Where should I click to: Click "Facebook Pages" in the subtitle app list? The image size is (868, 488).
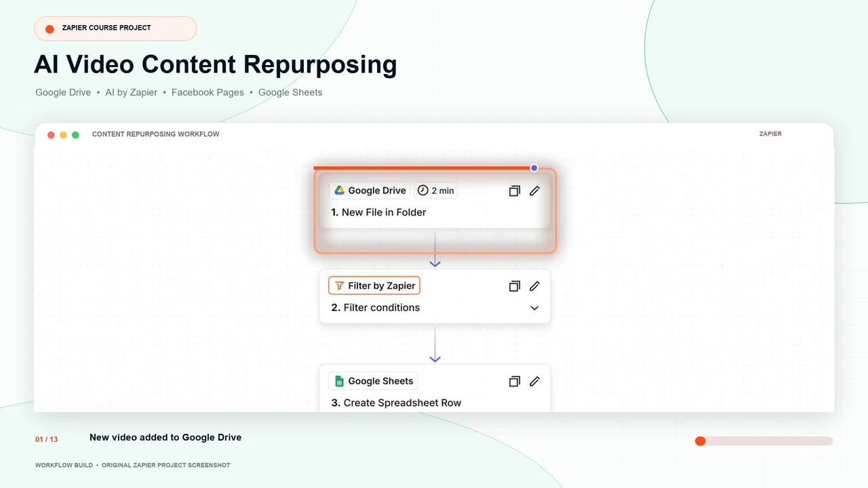[x=208, y=92]
